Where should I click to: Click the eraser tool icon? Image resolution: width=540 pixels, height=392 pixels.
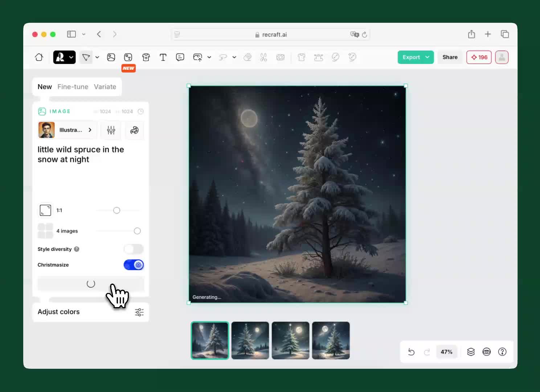[x=247, y=57]
